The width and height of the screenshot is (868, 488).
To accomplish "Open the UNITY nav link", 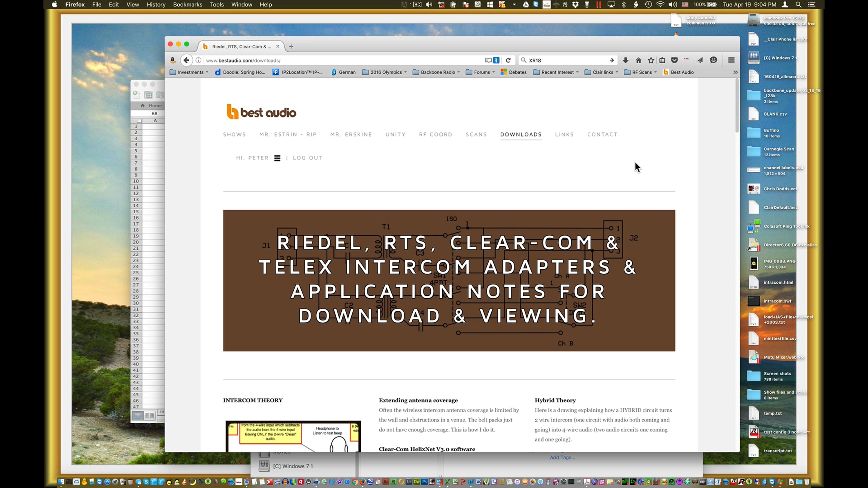I will pyautogui.click(x=395, y=134).
